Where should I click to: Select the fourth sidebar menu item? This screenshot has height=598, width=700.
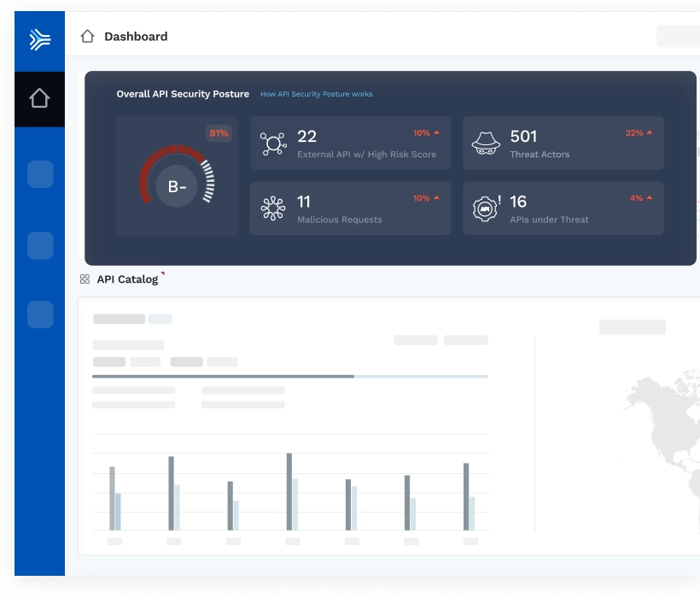click(40, 314)
